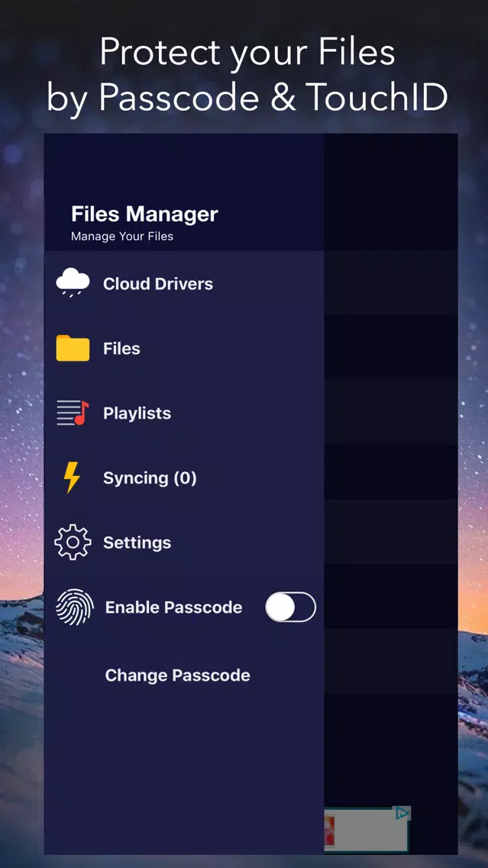Open the Syncing (0) menu entry
488x868 pixels.
[x=184, y=478]
